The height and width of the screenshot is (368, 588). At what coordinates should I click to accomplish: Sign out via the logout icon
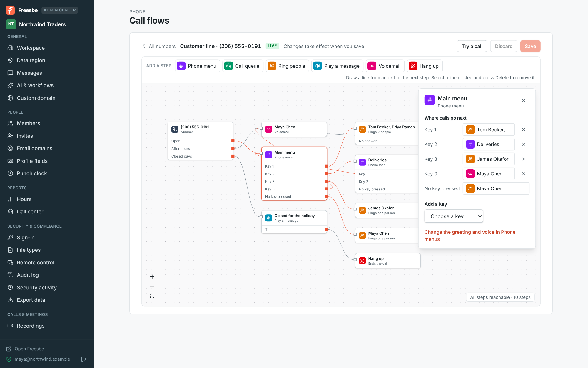pyautogui.click(x=84, y=359)
